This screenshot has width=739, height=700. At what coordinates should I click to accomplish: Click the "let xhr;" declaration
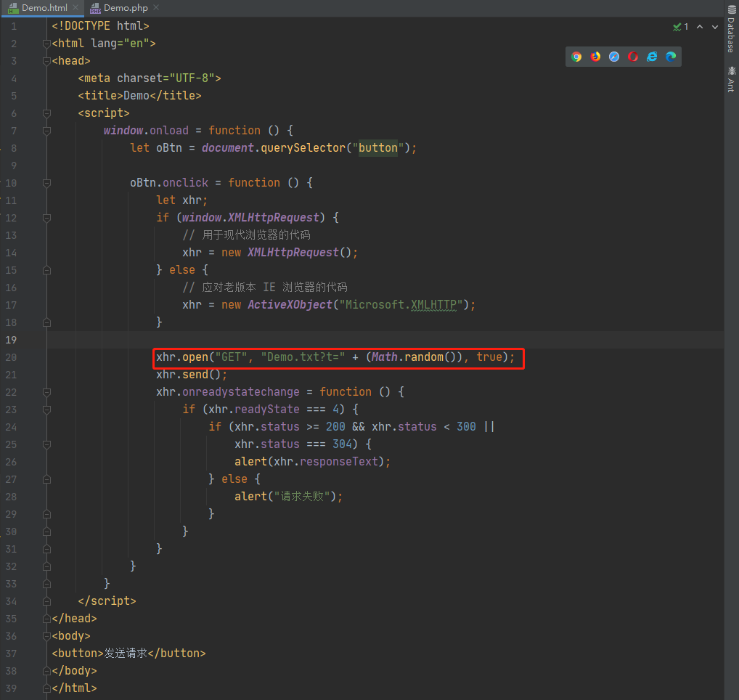[182, 200]
